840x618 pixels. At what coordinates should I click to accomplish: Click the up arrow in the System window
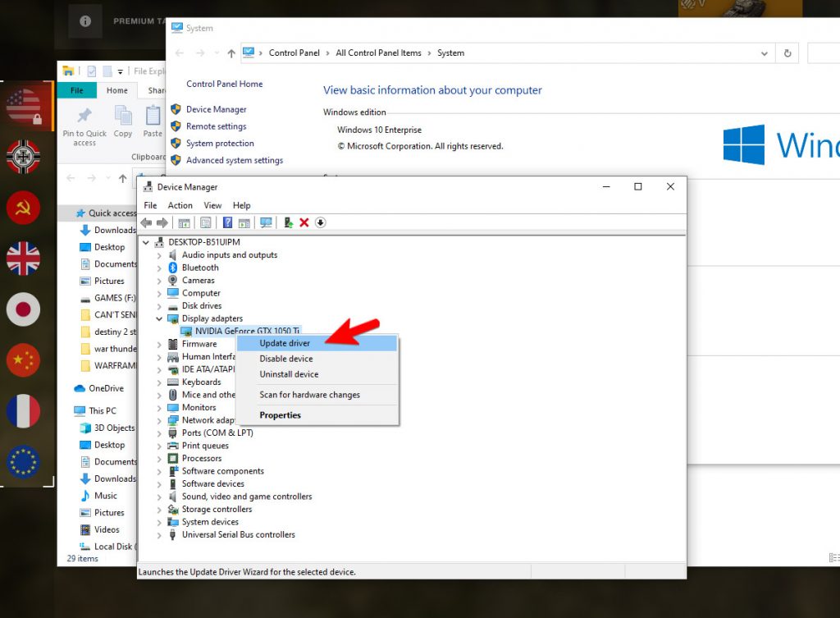pos(231,53)
